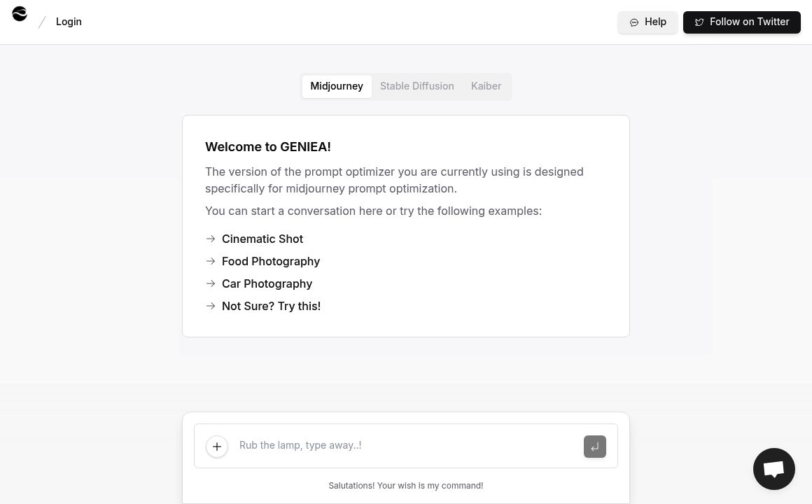Screen dimensions: 812x504
Task: Click the arrow icon beside Food Photography
Action: [211, 261]
